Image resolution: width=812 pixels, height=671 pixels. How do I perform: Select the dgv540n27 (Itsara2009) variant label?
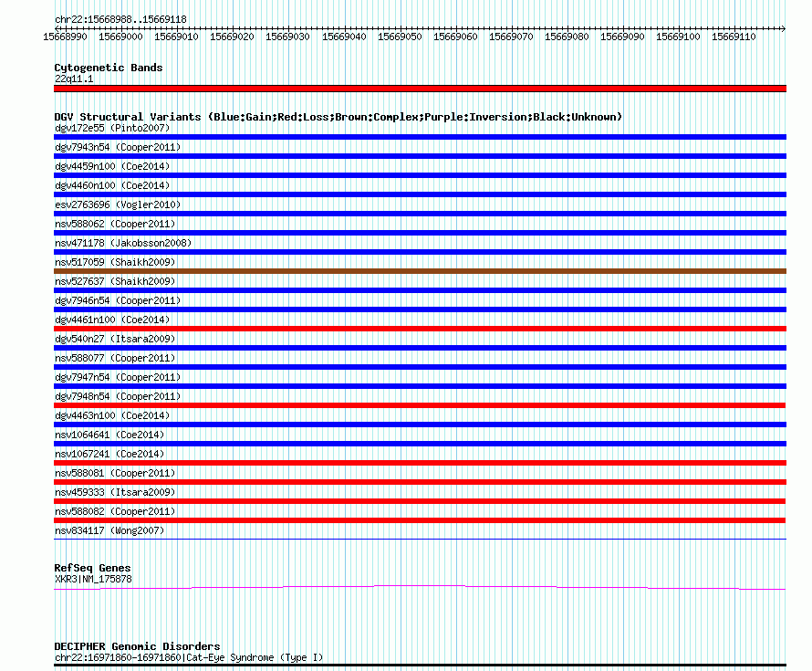(x=115, y=339)
